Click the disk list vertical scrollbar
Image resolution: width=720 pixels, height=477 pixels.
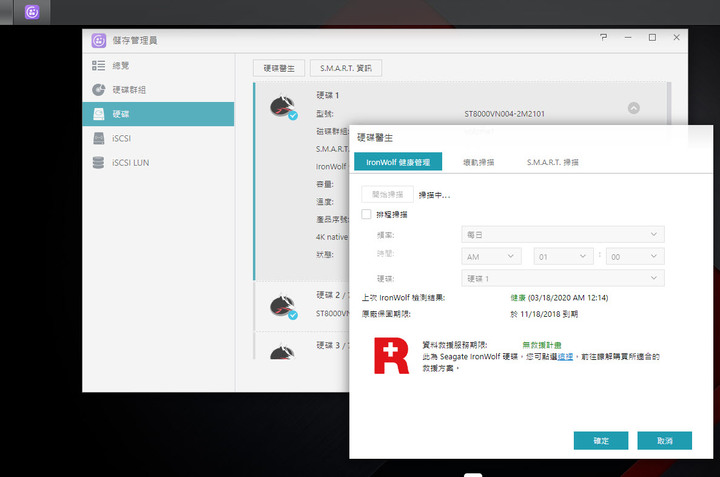coord(669,103)
